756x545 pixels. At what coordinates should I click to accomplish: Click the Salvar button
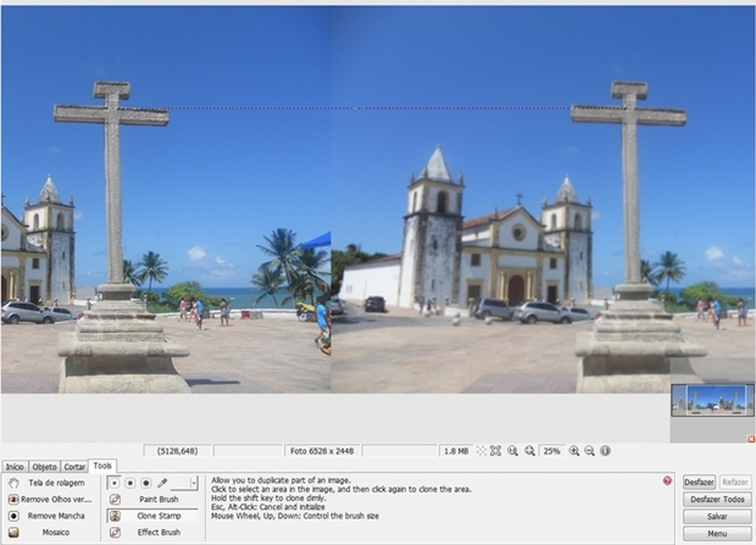pos(717,517)
